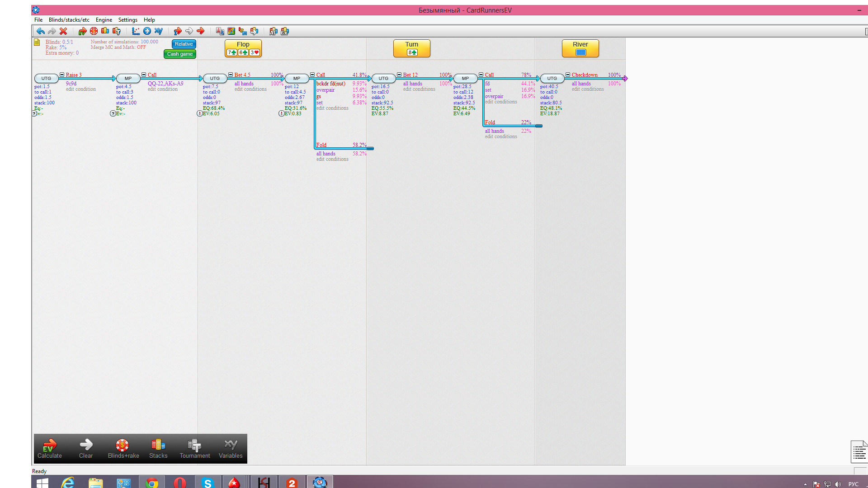Click warning icon next to EV:6.05

(x=199, y=114)
